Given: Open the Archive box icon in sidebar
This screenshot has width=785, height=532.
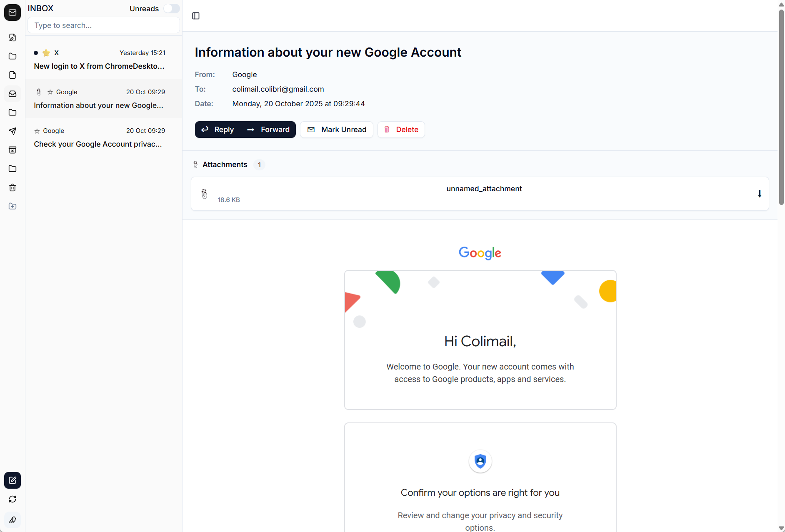Looking at the screenshot, I should 12,150.
